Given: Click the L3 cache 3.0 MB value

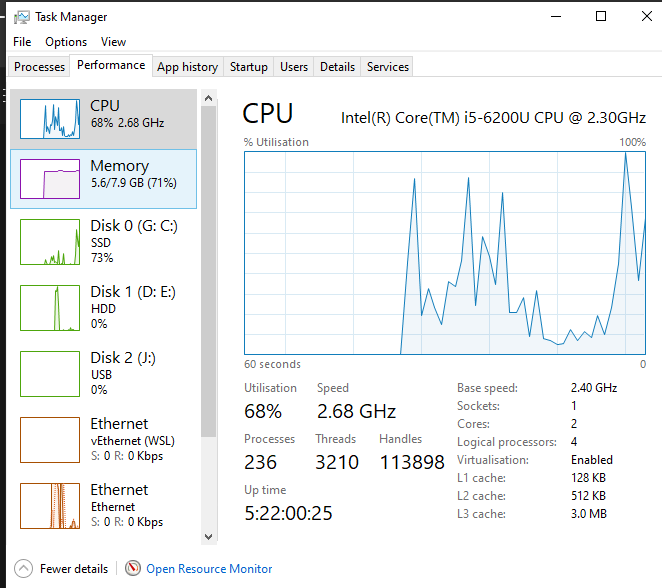Looking at the screenshot, I should pyautogui.click(x=589, y=514).
